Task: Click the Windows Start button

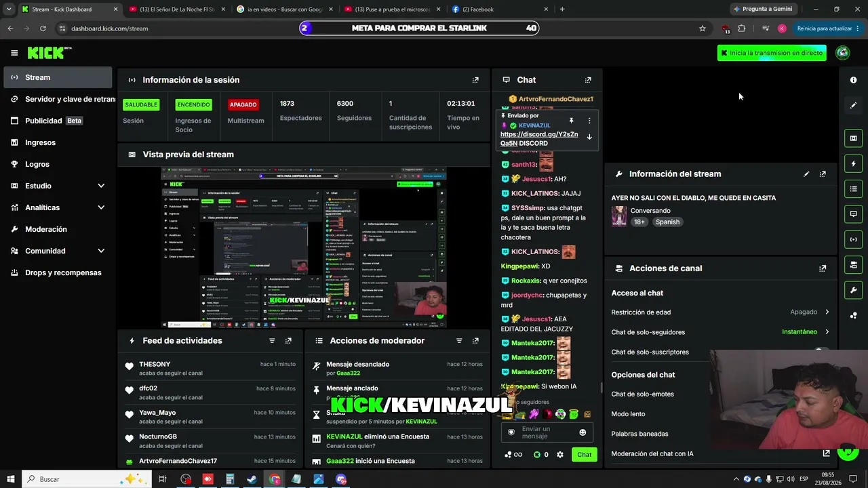Action: coord(11,479)
